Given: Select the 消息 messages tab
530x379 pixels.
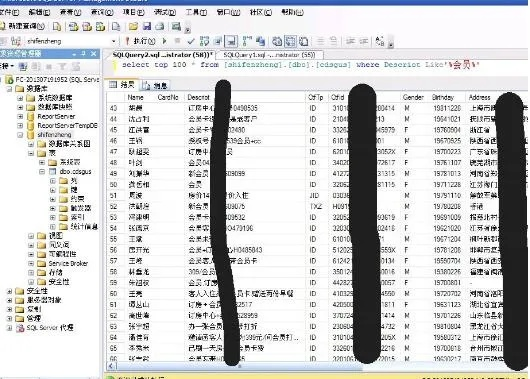Looking at the screenshot, I should pos(155,86).
